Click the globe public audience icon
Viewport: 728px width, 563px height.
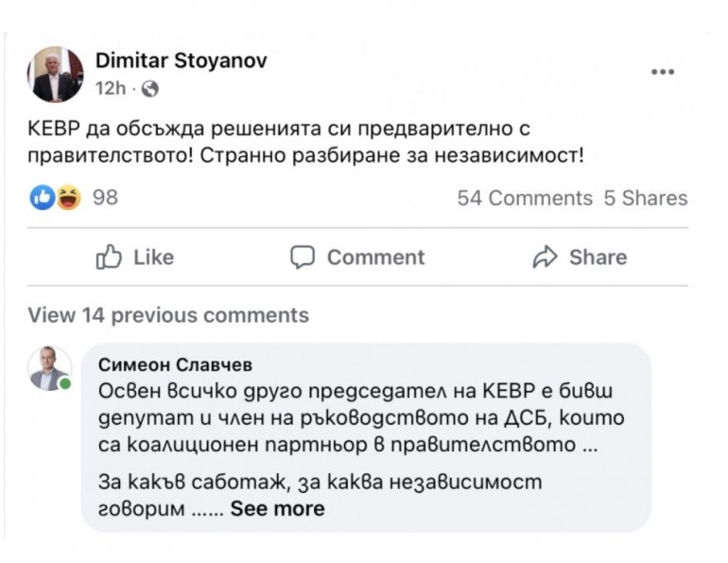click(x=150, y=89)
